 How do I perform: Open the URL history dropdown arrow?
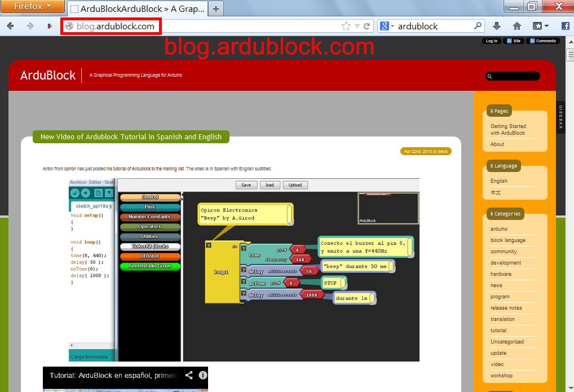point(357,26)
